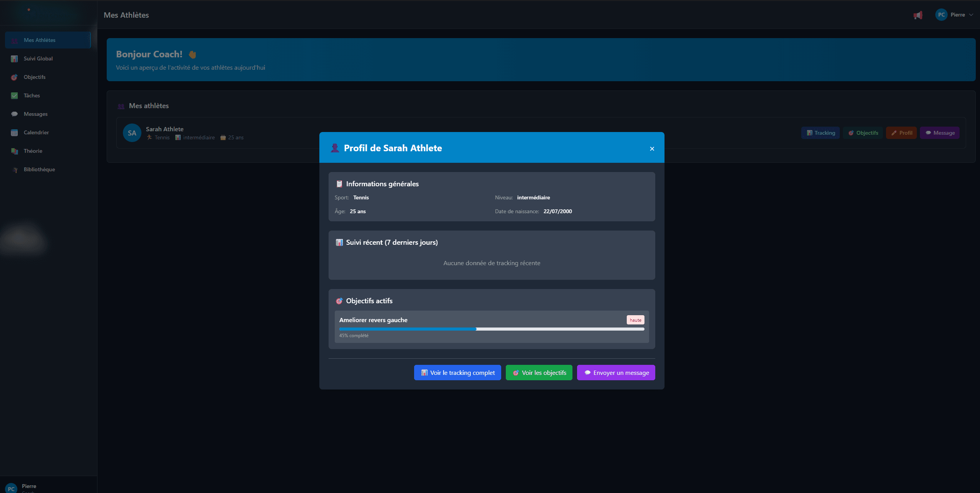This screenshot has width=980, height=493.
Task: Click the SA athlete avatar
Action: coord(132,133)
